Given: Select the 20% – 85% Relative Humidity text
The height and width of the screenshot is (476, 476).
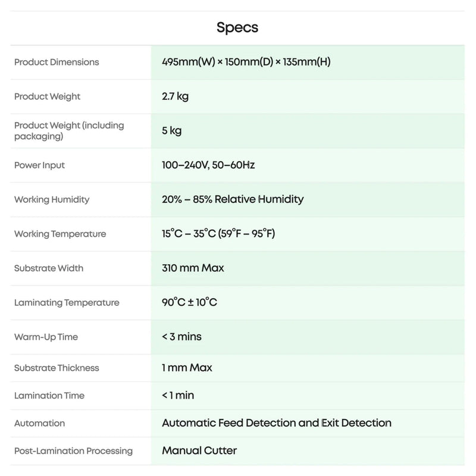Looking at the screenshot, I should pos(233,199).
